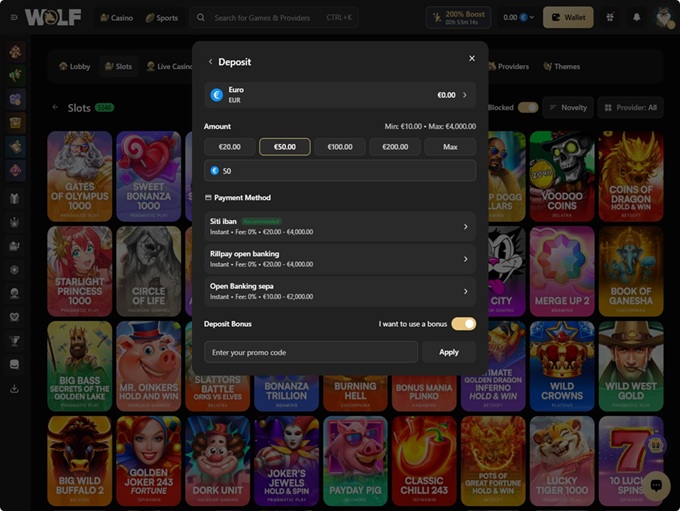680x511 pixels.
Task: Click the WOLF logo
Action: point(53,17)
